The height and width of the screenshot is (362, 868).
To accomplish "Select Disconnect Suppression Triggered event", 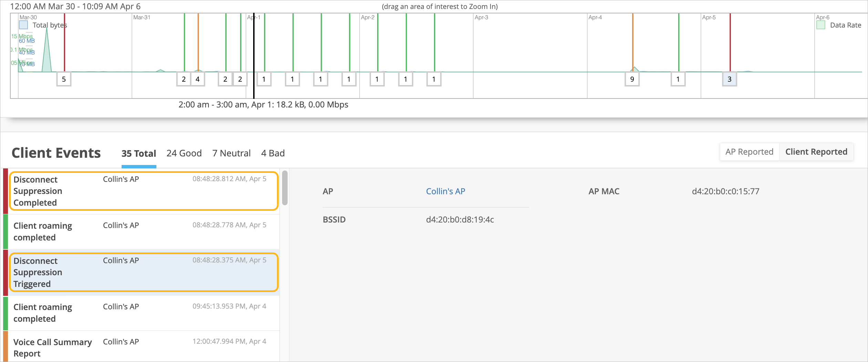I will tap(143, 272).
